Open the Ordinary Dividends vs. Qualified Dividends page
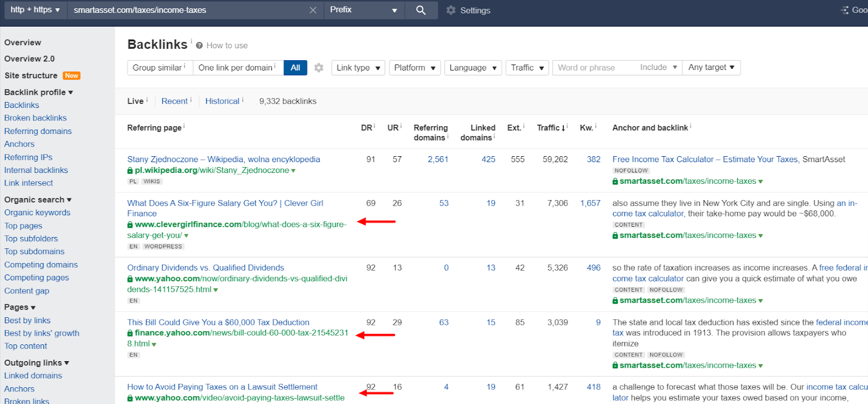The height and width of the screenshot is (404, 868). click(206, 268)
